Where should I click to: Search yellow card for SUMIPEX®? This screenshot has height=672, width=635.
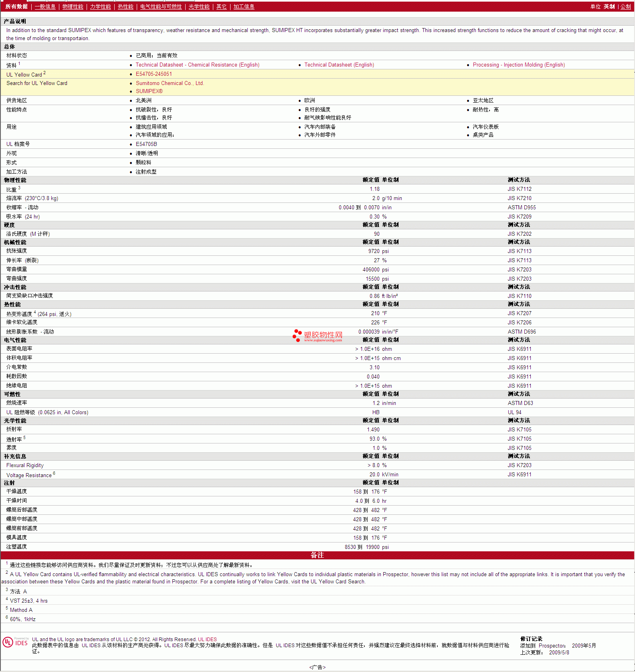(x=149, y=91)
